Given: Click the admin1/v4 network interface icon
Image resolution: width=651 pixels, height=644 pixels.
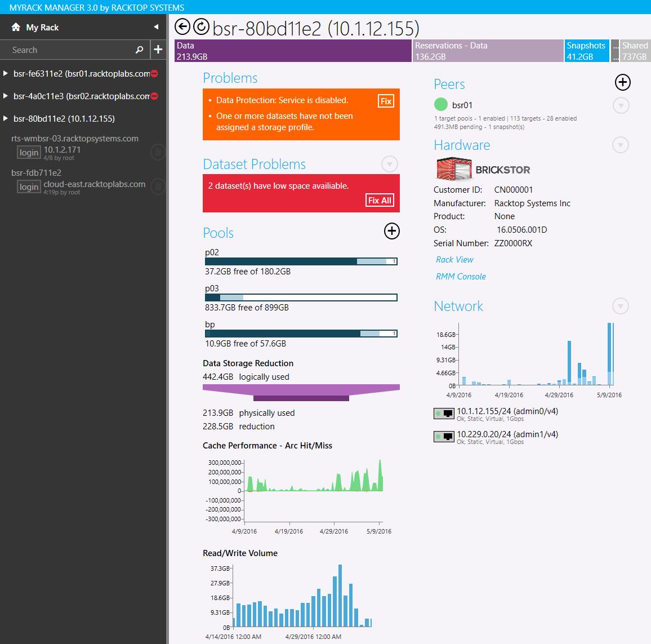Looking at the screenshot, I should [444, 437].
